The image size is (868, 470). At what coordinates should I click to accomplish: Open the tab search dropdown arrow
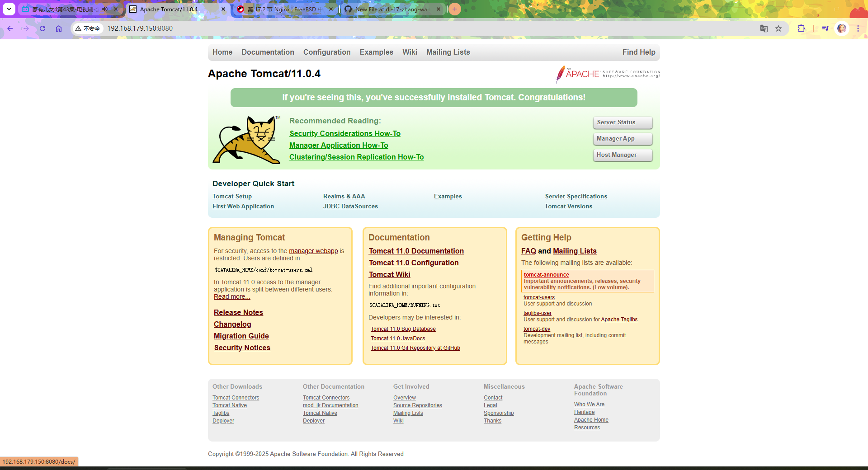click(x=9, y=9)
